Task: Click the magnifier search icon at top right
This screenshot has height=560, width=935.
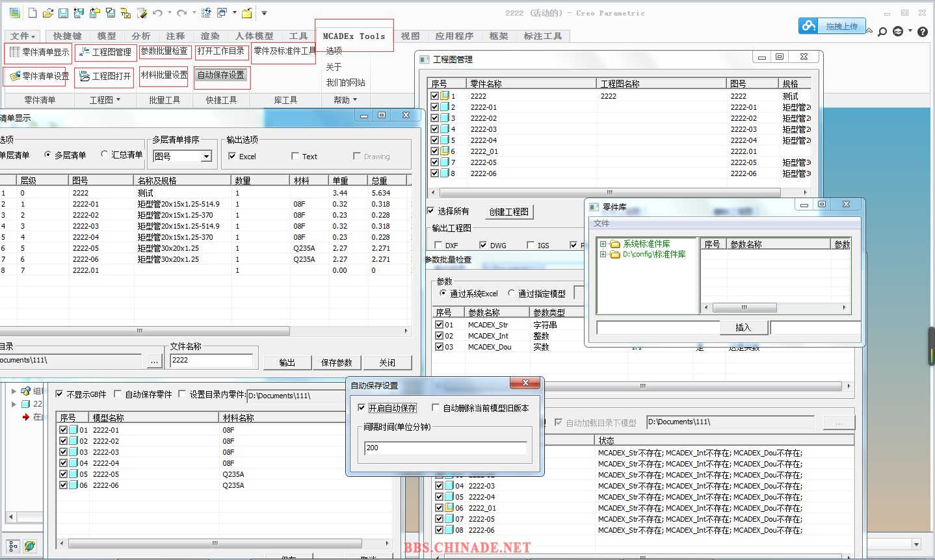Action: [882, 31]
